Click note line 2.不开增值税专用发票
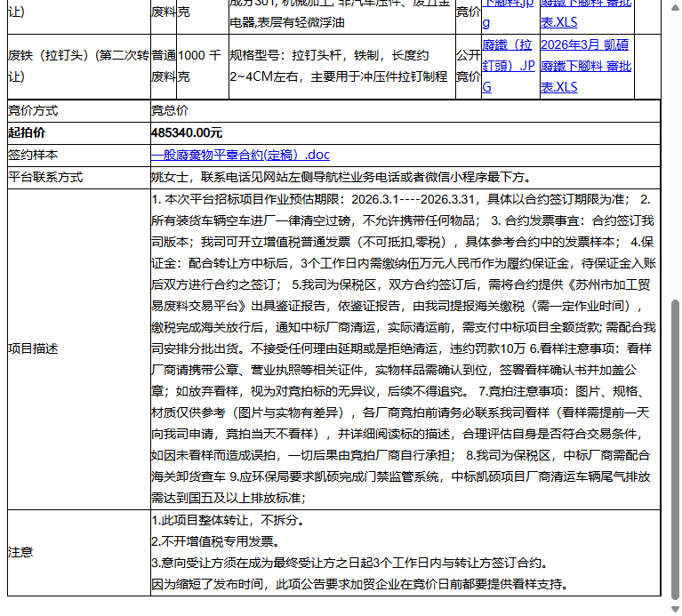The width and height of the screenshot is (682, 616). pyautogui.click(x=216, y=541)
